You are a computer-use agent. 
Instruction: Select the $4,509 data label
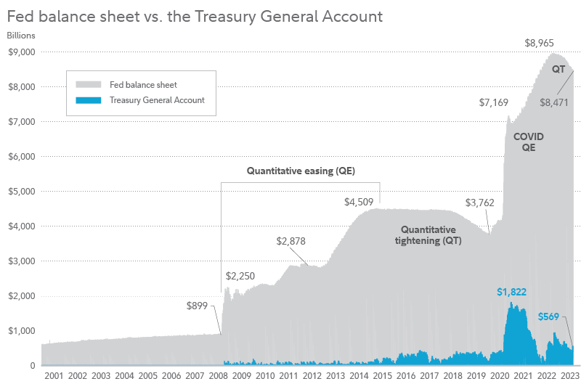tap(359, 202)
